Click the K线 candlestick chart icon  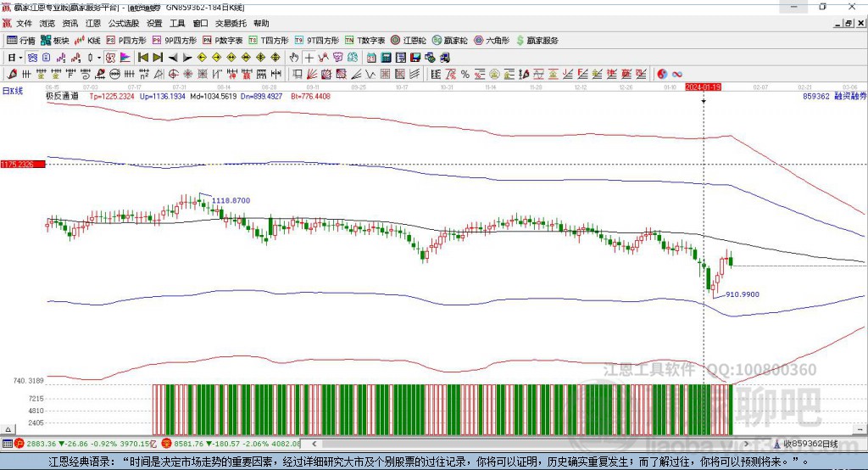click(x=86, y=40)
